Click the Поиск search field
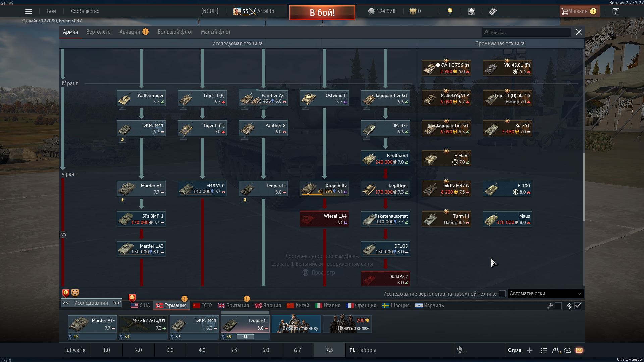 [x=527, y=32]
